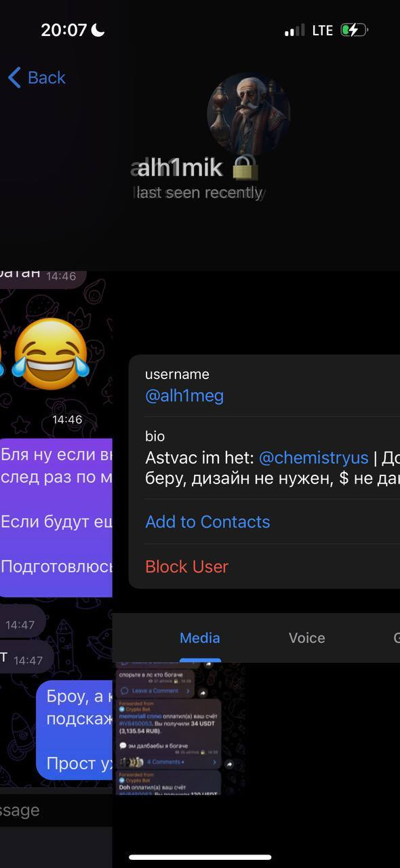
Task: Open the alh1mik profile avatar photo
Action: click(x=248, y=115)
